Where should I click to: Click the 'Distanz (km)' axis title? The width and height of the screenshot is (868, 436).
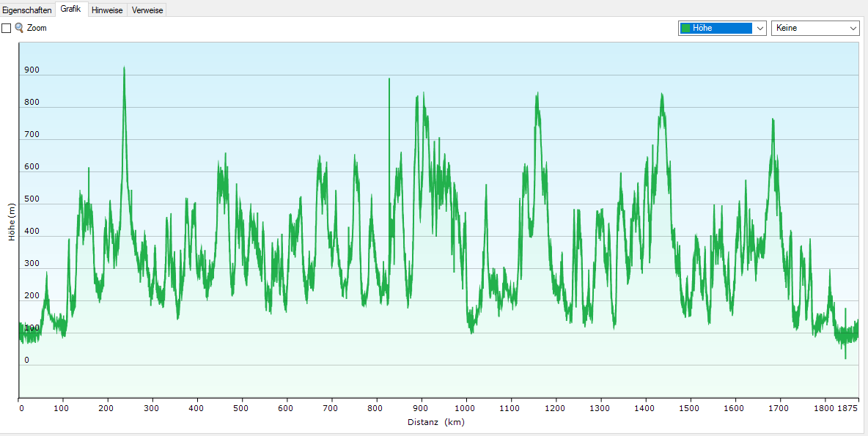click(435, 422)
